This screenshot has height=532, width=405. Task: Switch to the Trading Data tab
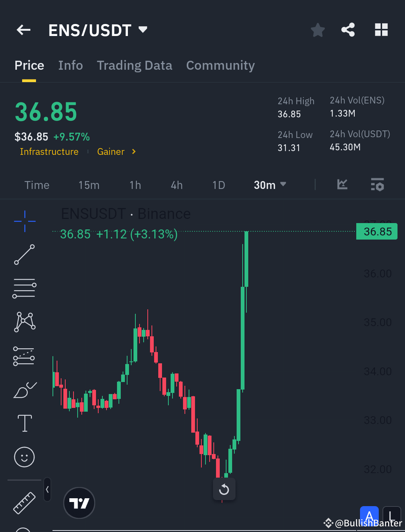tap(135, 65)
